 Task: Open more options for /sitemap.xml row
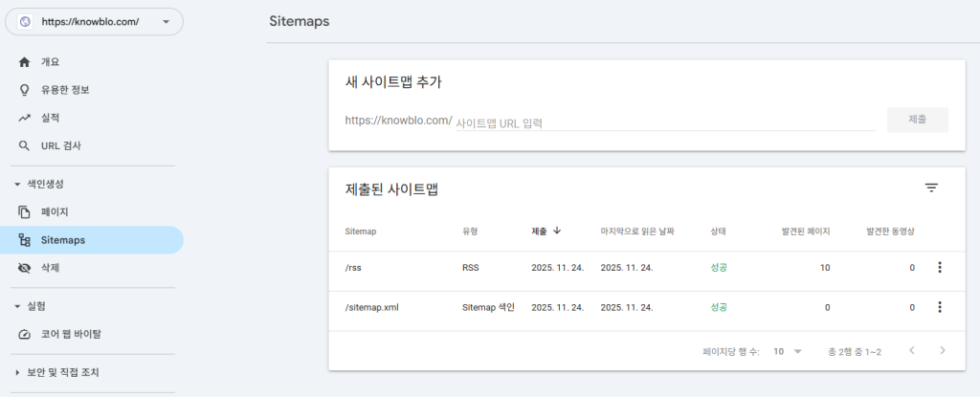click(939, 307)
